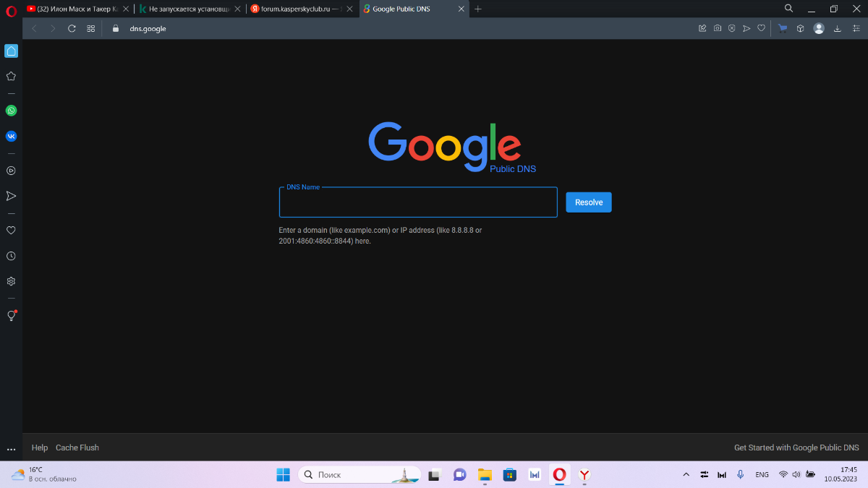Open the sidebar star workspace icon

pyautogui.click(x=11, y=76)
